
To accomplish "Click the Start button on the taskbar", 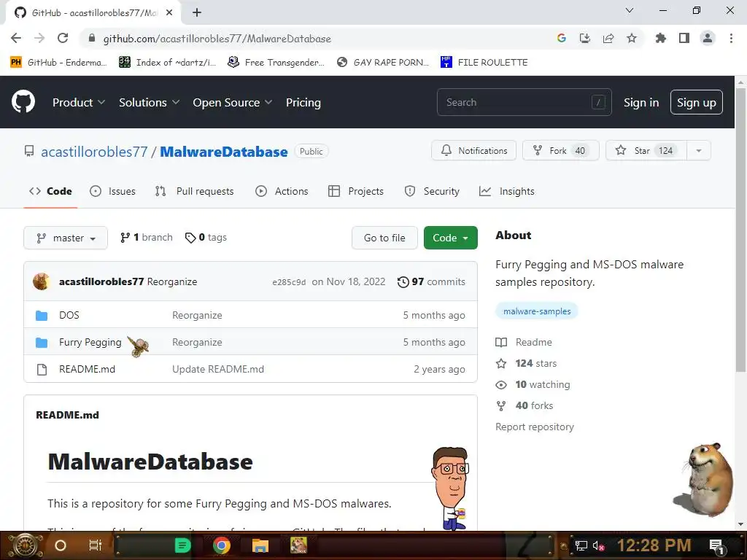I will (x=26, y=545).
